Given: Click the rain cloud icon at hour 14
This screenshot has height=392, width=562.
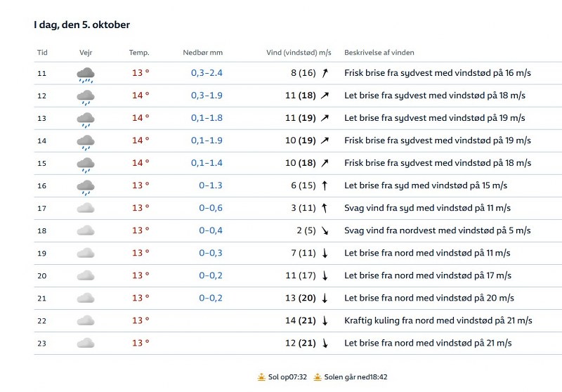Looking at the screenshot, I should click(86, 141).
